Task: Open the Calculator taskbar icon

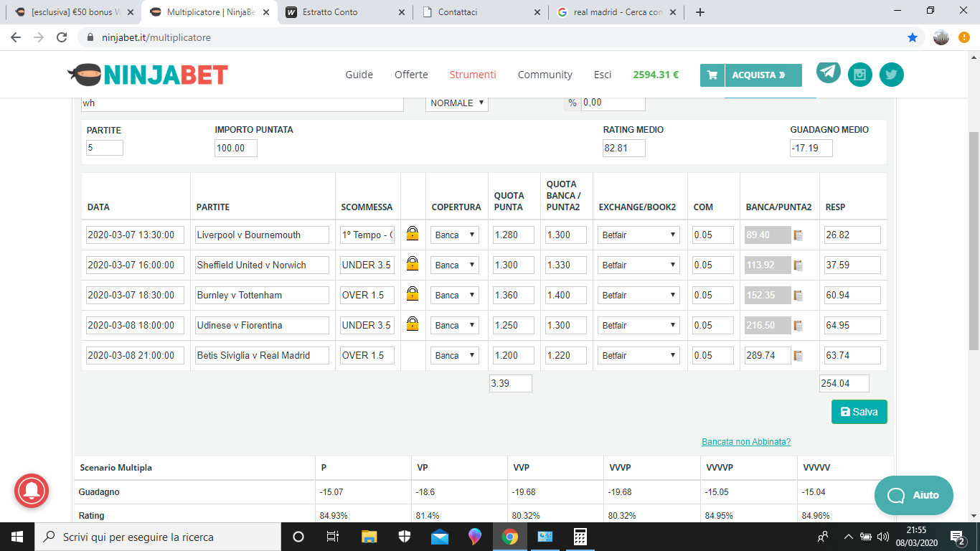Action: (x=580, y=537)
